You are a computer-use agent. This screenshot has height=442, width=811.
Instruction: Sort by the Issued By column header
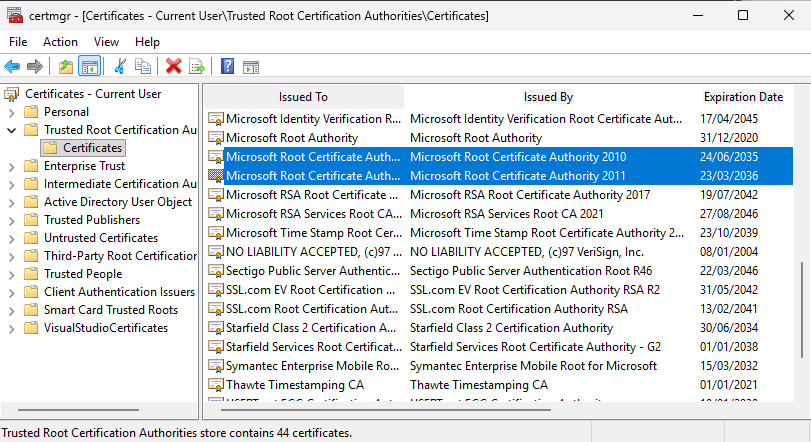(548, 97)
